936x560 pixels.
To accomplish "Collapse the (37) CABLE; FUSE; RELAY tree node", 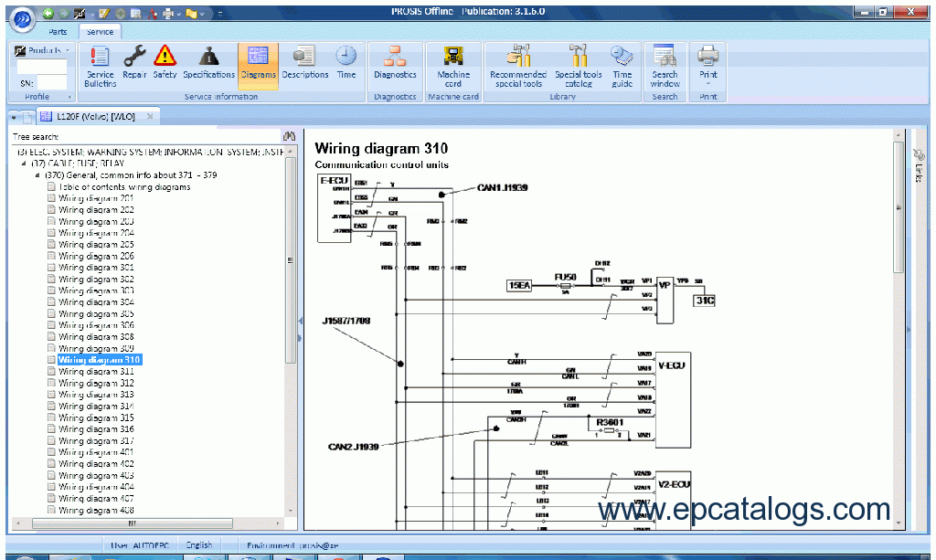I will [x=24, y=164].
